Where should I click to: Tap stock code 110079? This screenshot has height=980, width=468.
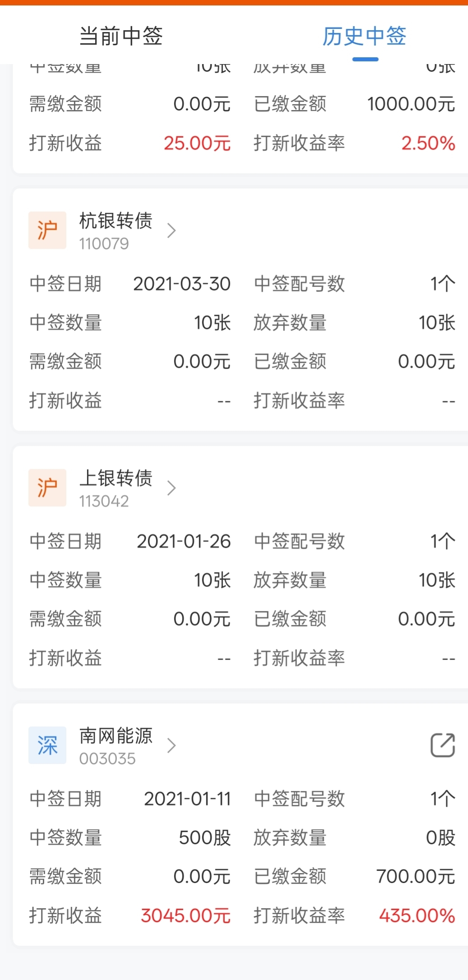[104, 244]
